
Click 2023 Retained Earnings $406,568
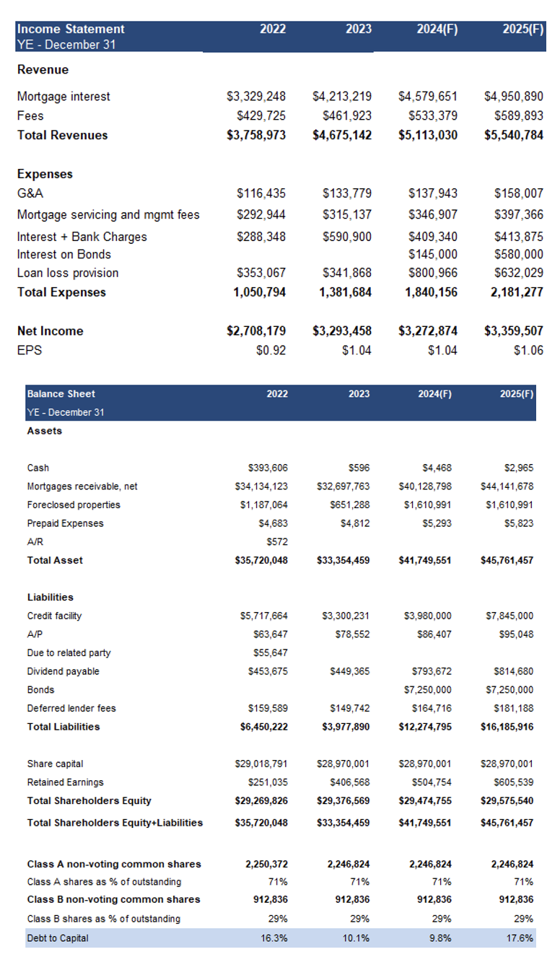[349, 783]
